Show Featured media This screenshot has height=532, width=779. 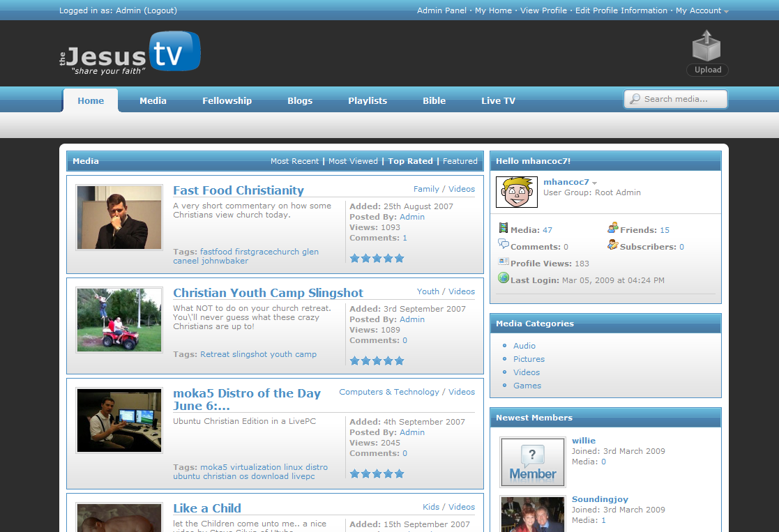pyautogui.click(x=460, y=161)
